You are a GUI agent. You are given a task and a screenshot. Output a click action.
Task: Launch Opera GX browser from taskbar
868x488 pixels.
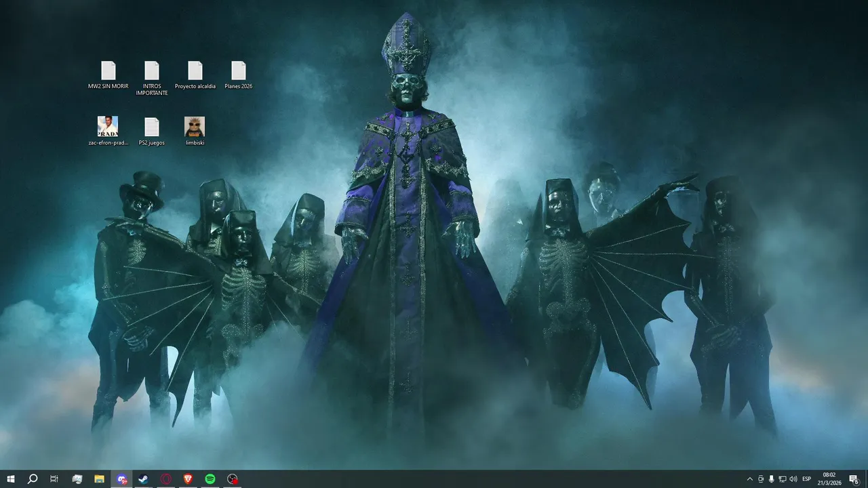[x=166, y=479]
